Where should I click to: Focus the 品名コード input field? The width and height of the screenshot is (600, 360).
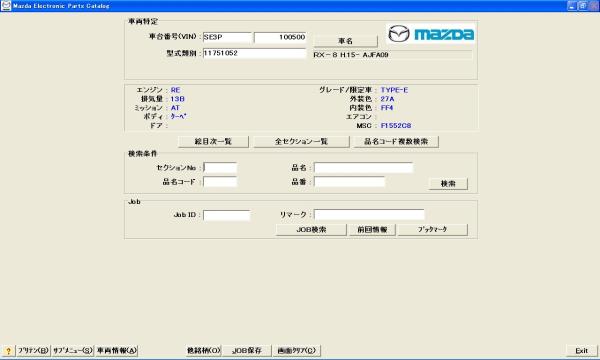[x=220, y=182]
